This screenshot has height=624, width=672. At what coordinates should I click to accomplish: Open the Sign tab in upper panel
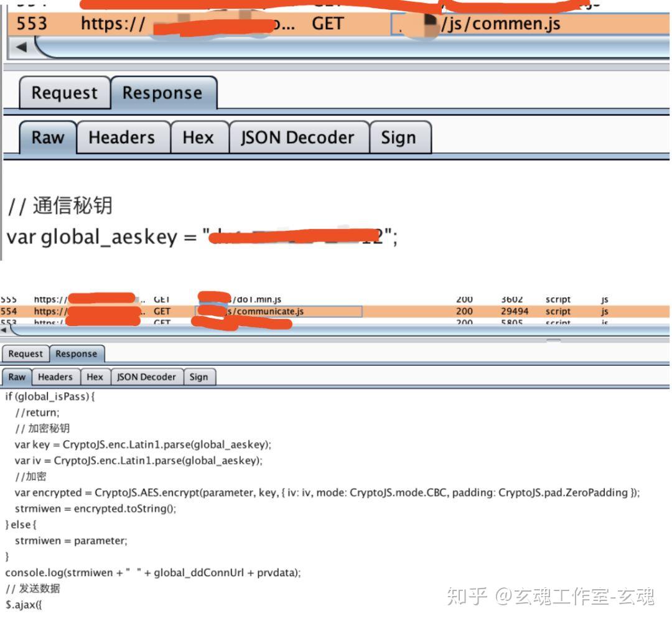click(400, 137)
